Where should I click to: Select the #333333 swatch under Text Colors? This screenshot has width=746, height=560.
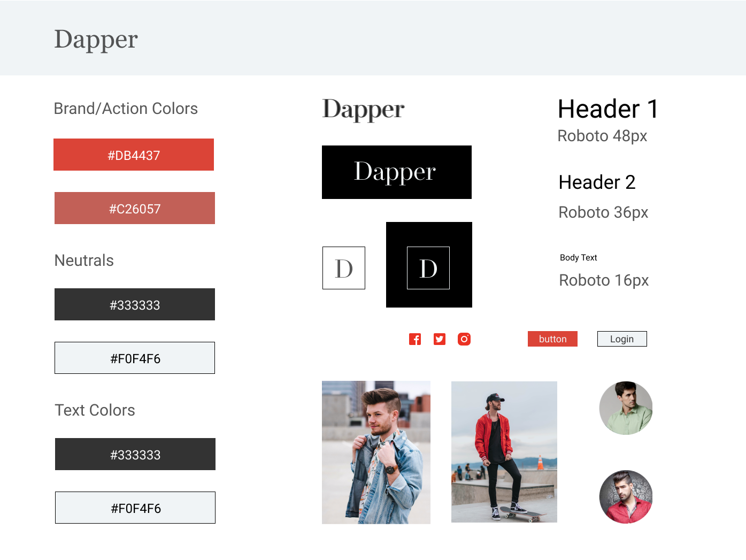click(135, 454)
